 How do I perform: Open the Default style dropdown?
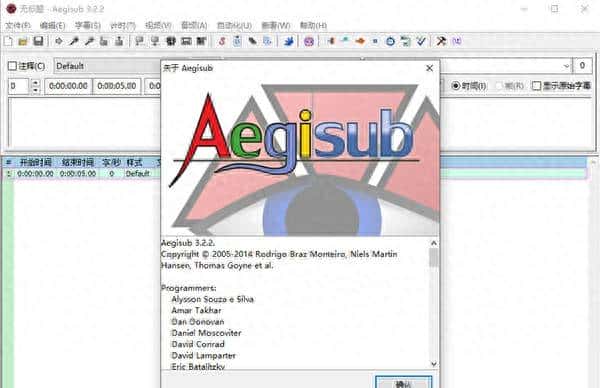[107, 66]
